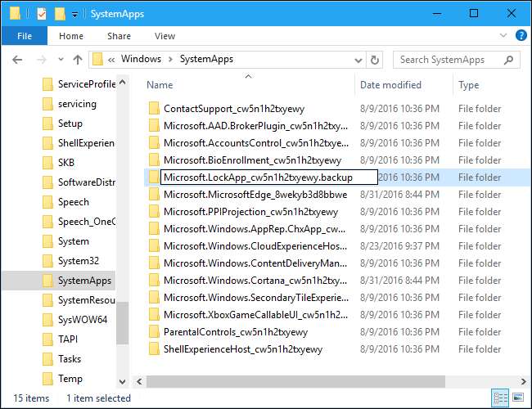Image resolution: width=532 pixels, height=409 pixels.
Task: Sort by the Date modified column
Action: pyautogui.click(x=392, y=85)
